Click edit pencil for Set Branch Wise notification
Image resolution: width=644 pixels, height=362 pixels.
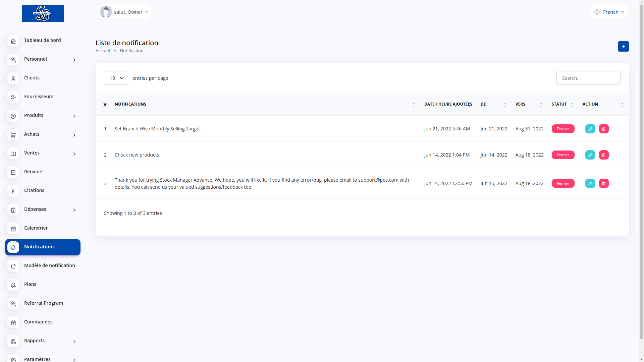pos(590,129)
